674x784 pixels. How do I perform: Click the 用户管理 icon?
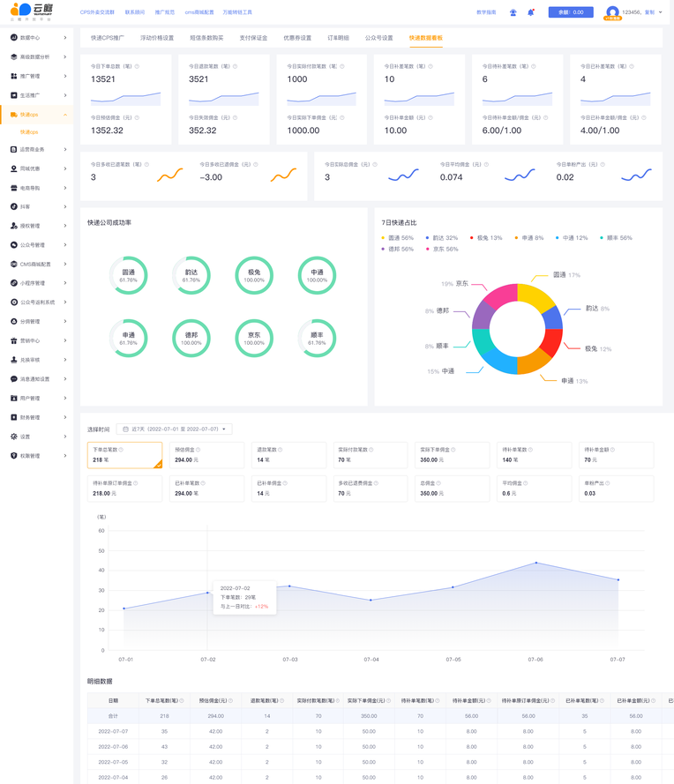[x=14, y=398]
